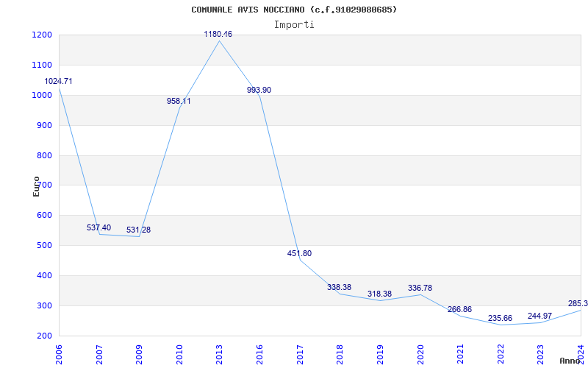This screenshot has height=368, width=588.
Task: Click the y-axis tick 300
Action: [46, 305]
